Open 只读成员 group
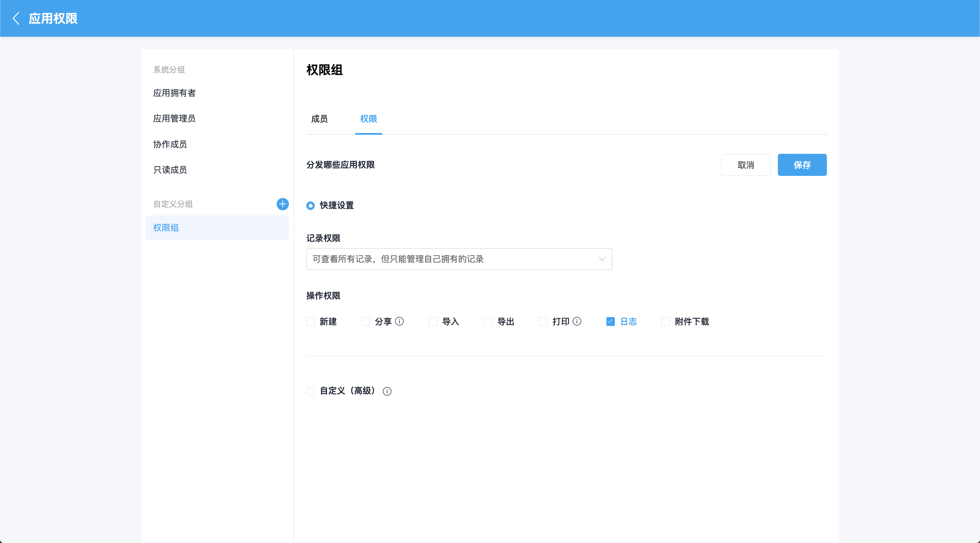Viewport: 980px width, 543px height. tap(217, 170)
